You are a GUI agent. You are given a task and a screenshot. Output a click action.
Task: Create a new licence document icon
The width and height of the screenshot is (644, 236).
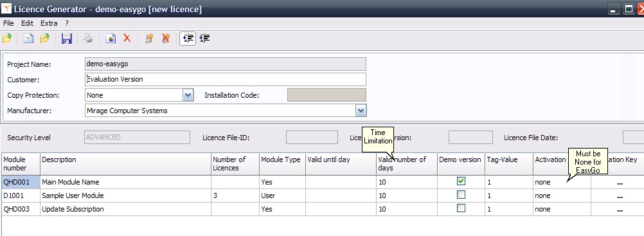tap(28, 39)
